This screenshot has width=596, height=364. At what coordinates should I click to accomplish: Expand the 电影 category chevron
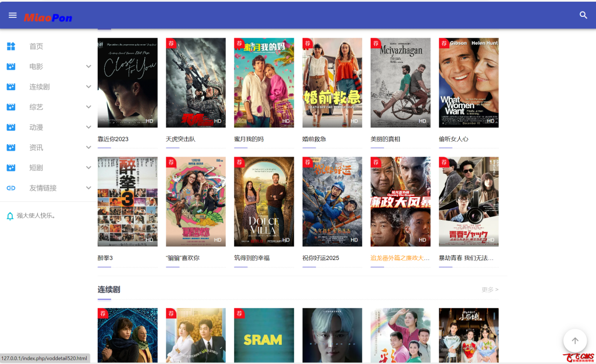88,67
